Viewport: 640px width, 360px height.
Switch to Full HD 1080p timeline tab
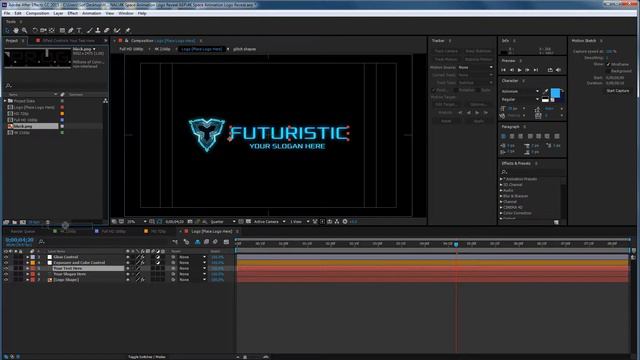[113, 231]
